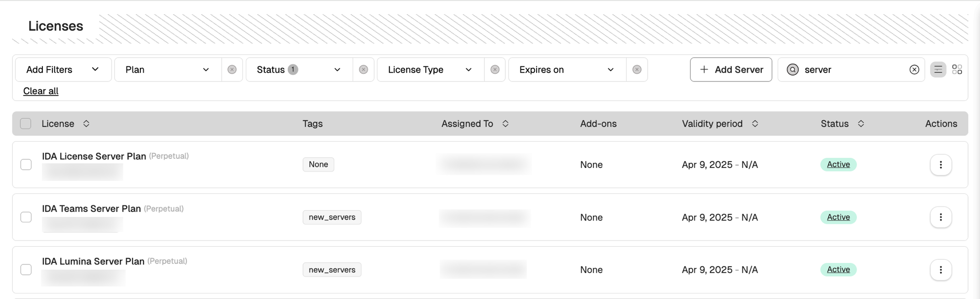Click the Active status of Lumina Server Plan

[x=838, y=270]
